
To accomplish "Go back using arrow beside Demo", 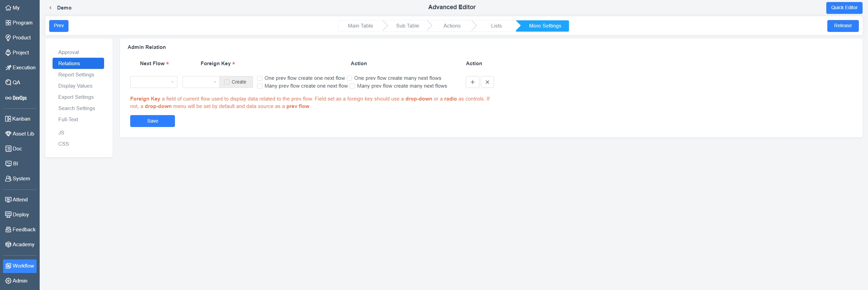I will (x=51, y=8).
